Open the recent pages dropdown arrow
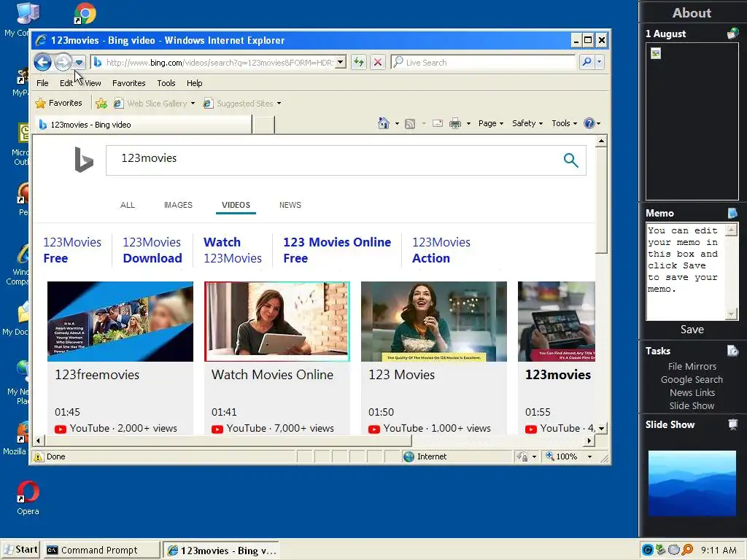 tap(79, 63)
